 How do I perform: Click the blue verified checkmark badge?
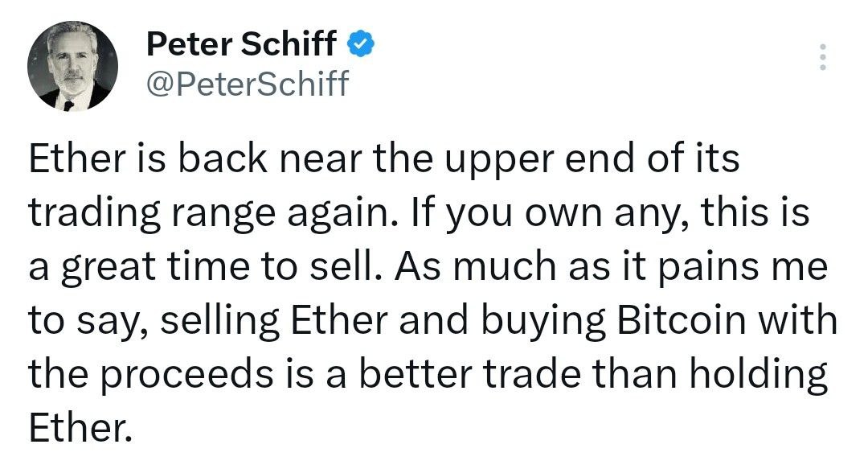[361, 44]
